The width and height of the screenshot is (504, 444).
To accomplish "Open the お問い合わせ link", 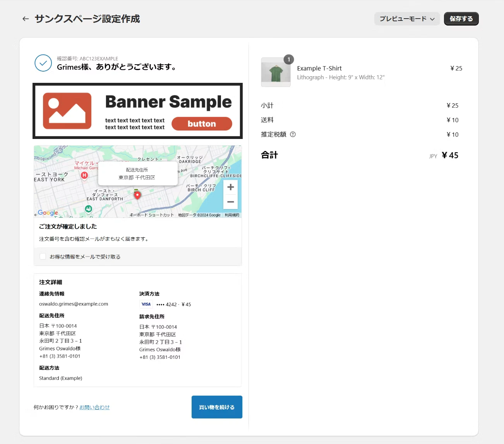I will click(x=94, y=407).
